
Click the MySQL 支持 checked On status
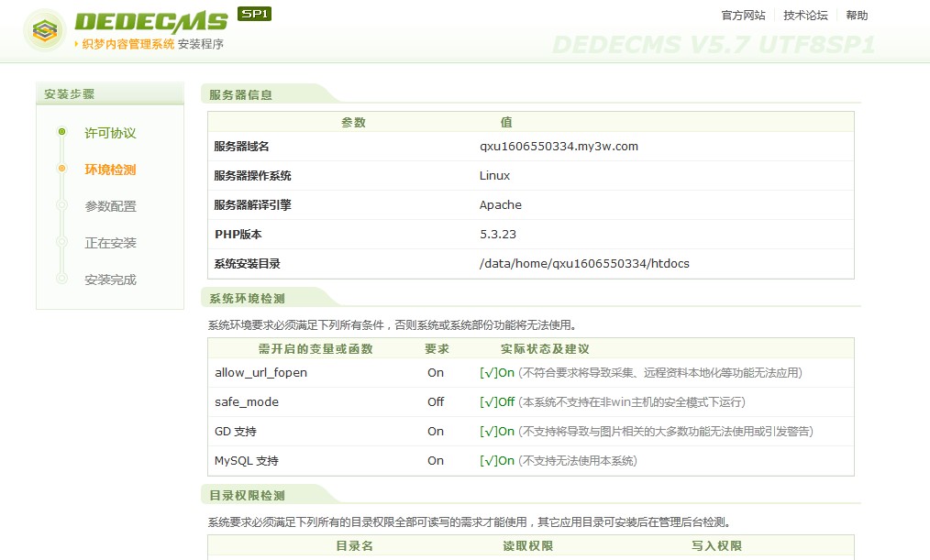[497, 461]
